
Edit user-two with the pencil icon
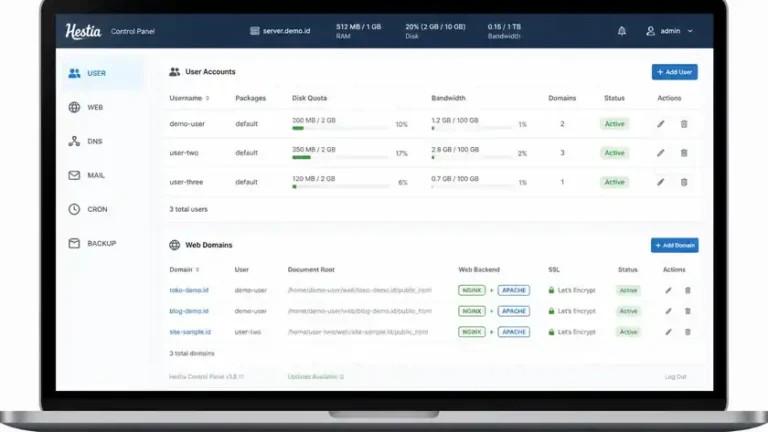661,153
